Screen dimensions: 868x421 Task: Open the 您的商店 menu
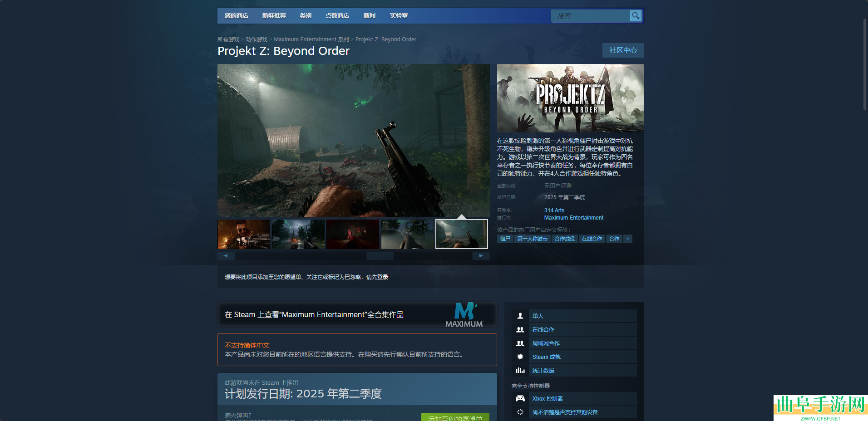point(237,16)
